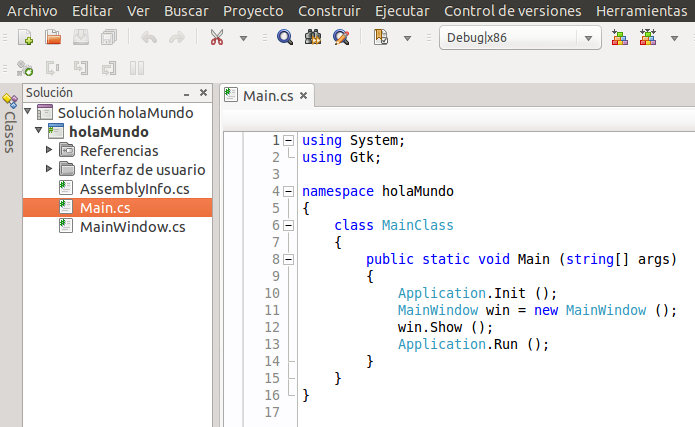Click the Redo arrow icon
This screenshot has width=695, height=427.
click(177, 38)
